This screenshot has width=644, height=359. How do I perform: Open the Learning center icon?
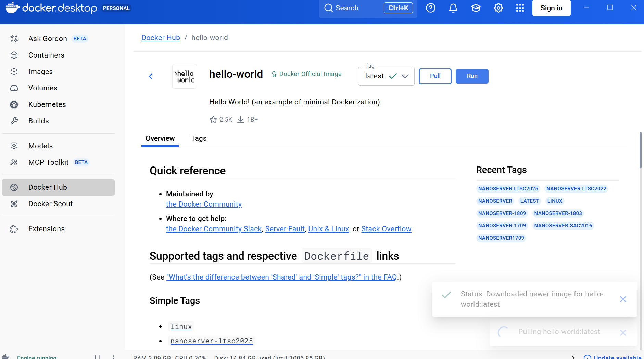476,8
